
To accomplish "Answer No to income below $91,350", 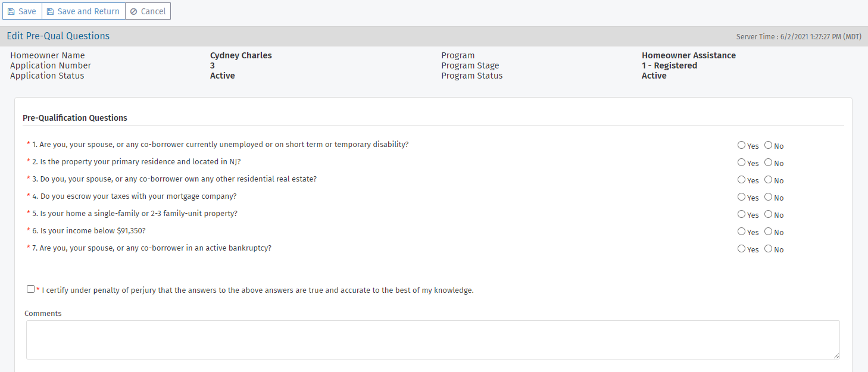I will tap(768, 232).
